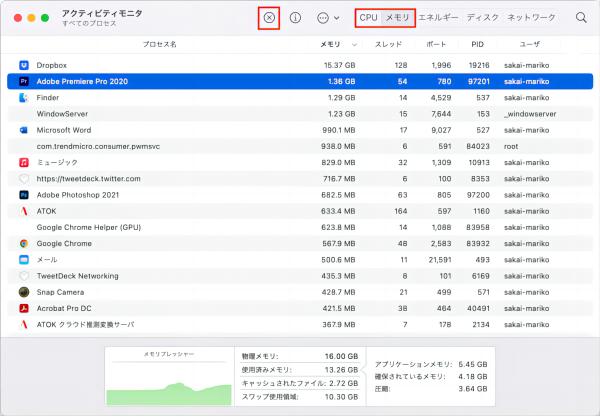Expand the chevron beside the ellipsis icon
This screenshot has width=600, height=416.
coord(337,18)
